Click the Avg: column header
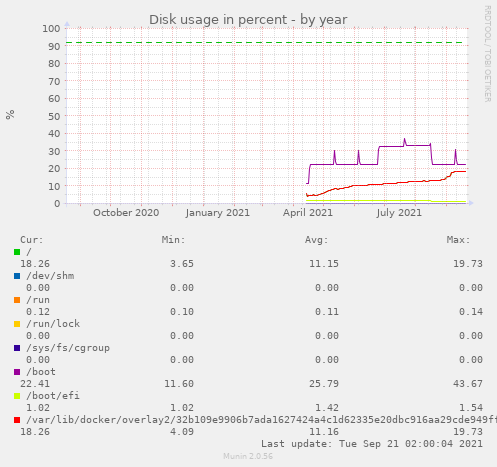Image resolution: width=497 pixels, height=467 pixels. tap(317, 240)
